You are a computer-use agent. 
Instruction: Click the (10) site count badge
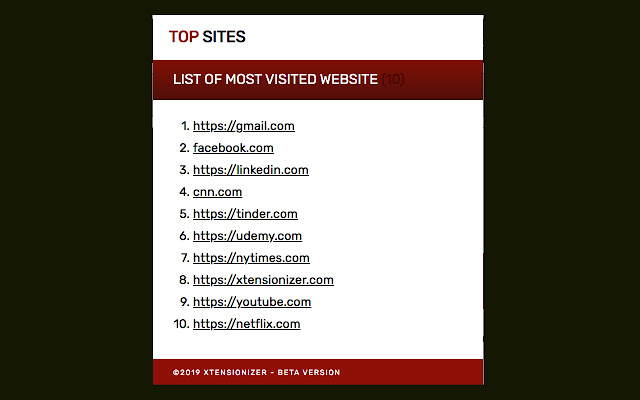point(393,79)
